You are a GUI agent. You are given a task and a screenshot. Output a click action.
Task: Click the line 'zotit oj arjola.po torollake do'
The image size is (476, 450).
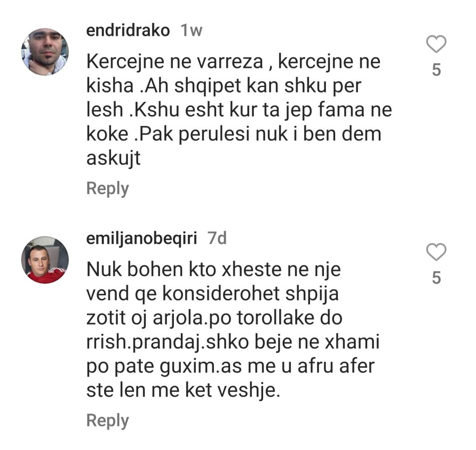click(x=214, y=318)
